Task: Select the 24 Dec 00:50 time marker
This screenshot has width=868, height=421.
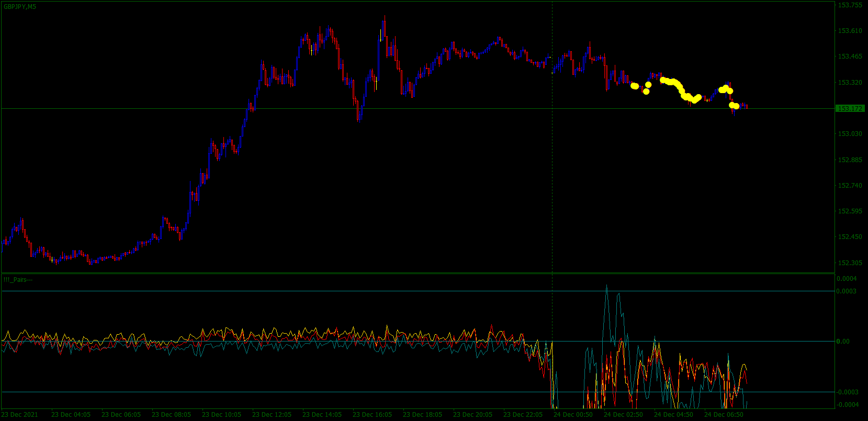Action: coord(573,415)
